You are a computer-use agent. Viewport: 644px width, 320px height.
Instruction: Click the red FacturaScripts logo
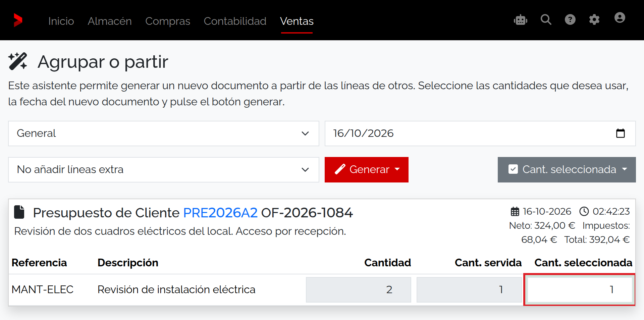(18, 20)
